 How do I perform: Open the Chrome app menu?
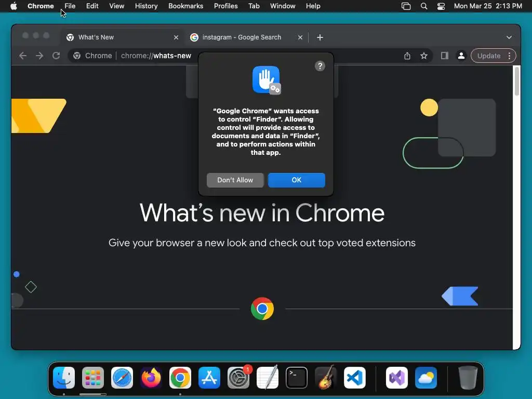pos(41,6)
